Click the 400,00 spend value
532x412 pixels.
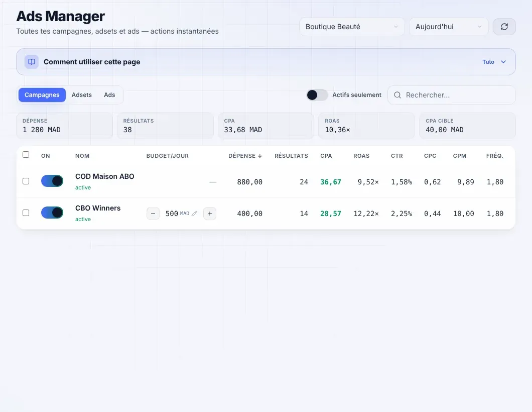(250, 214)
